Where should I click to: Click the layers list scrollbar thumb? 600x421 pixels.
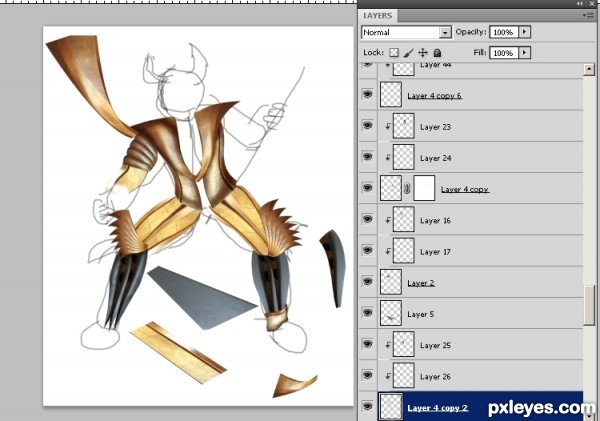(589, 305)
